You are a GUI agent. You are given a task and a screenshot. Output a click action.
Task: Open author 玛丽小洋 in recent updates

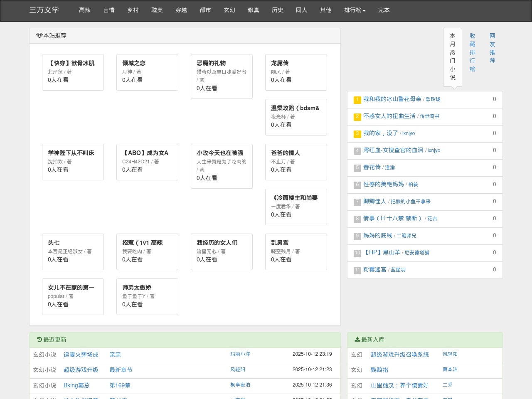[x=240, y=354]
